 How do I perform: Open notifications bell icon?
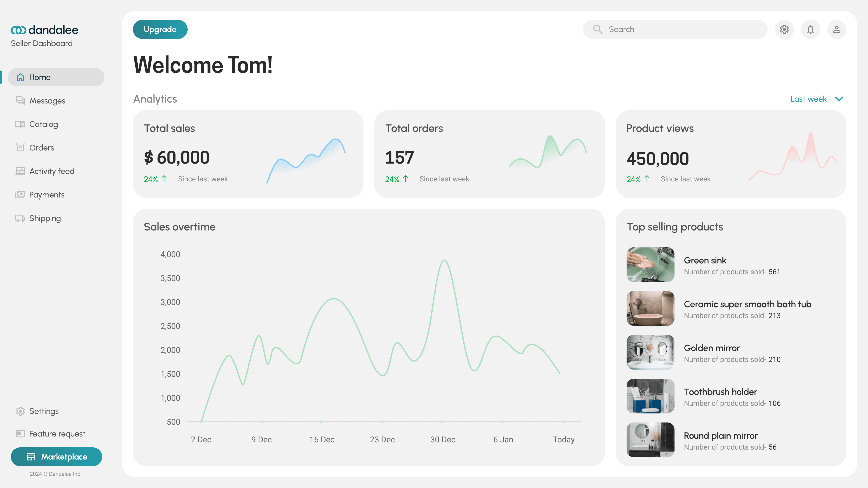click(810, 29)
